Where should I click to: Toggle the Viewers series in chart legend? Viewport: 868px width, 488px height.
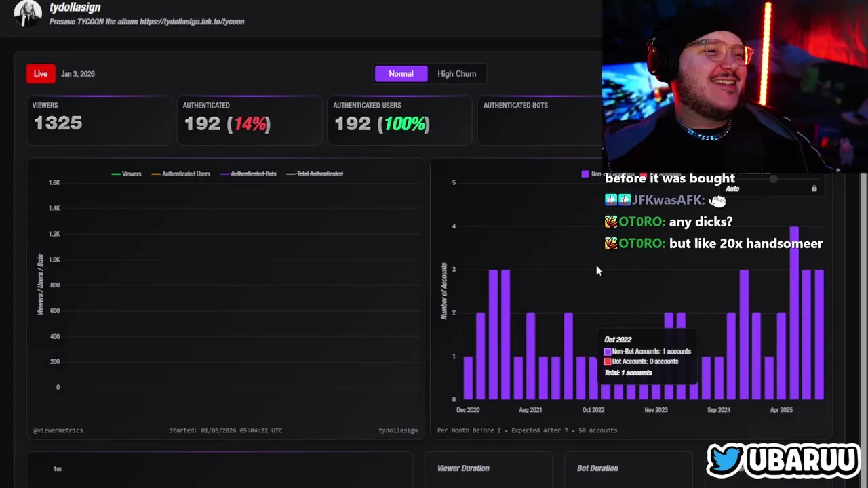tap(126, 174)
